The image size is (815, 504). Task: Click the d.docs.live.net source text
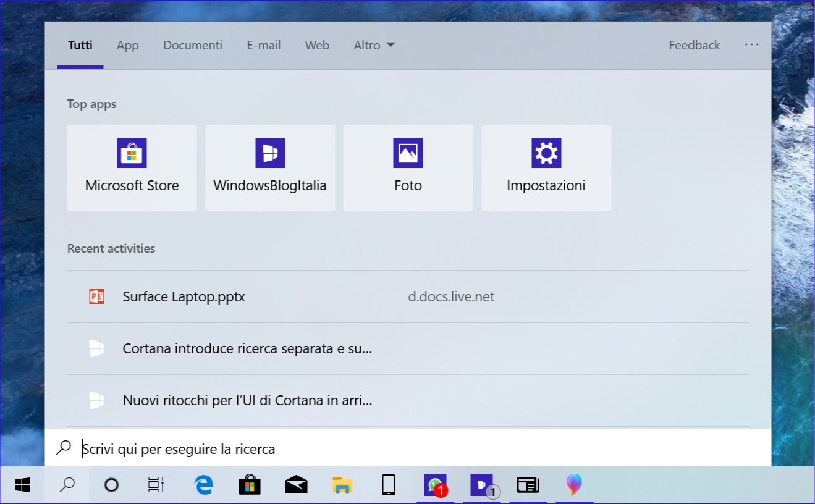point(451,296)
